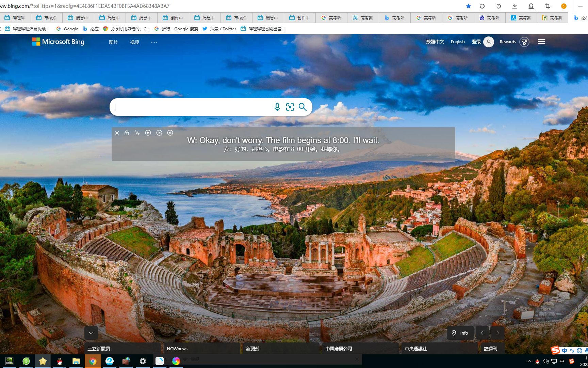
Task: Switch to tab with 英 icon
Action: pyautogui.click(x=363, y=18)
